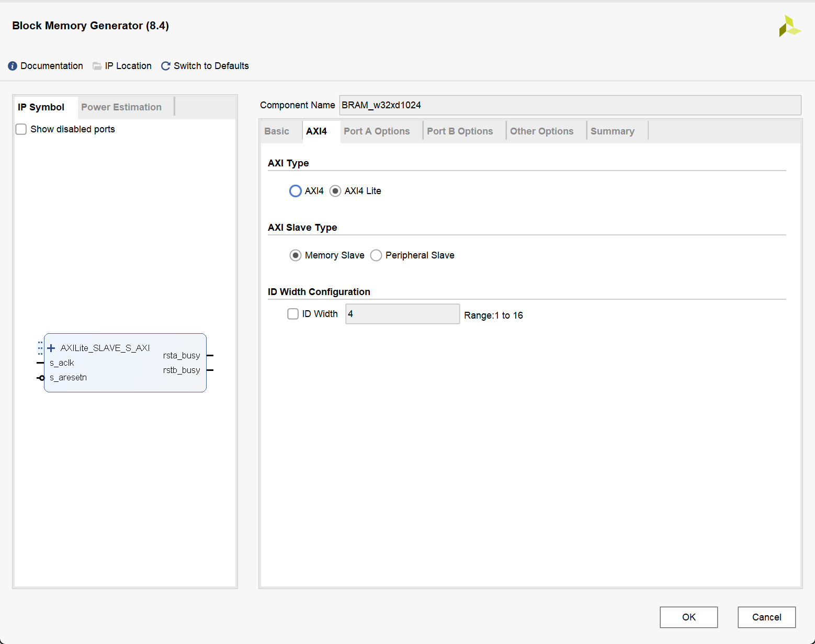Open the Documentation link
The width and height of the screenshot is (815, 644).
pyautogui.click(x=52, y=66)
